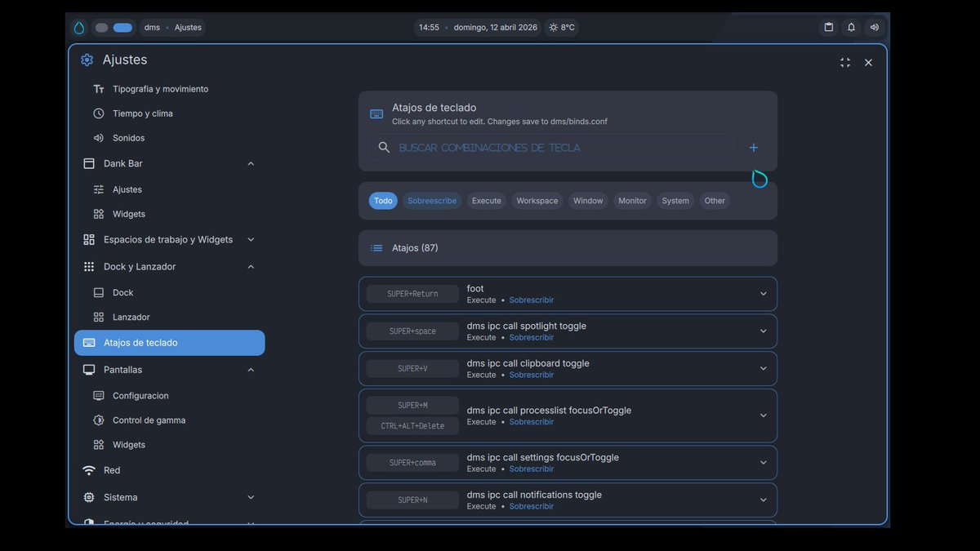Open the clipboard history icon in top bar

coord(829,27)
